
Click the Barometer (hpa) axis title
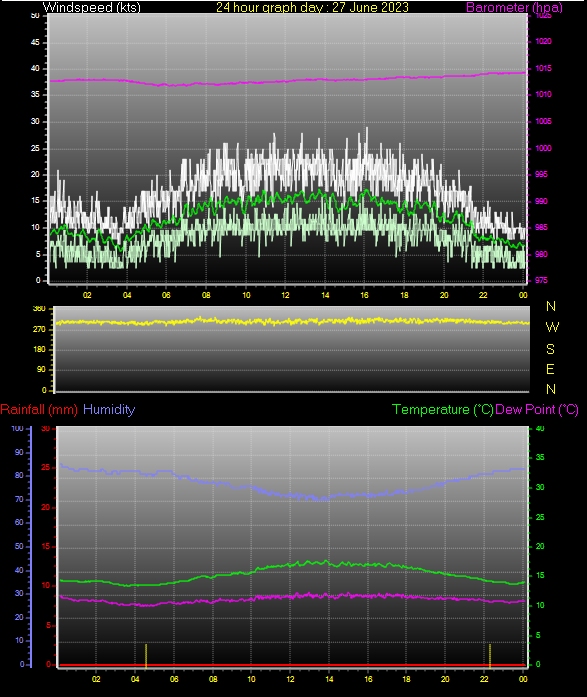tap(514, 7)
